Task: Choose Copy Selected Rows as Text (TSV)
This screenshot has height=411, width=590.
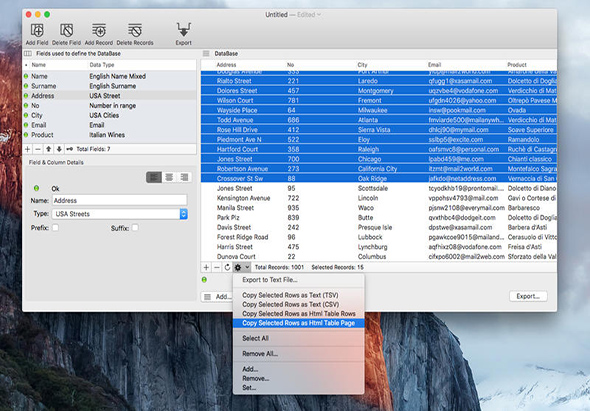Action: point(299,295)
